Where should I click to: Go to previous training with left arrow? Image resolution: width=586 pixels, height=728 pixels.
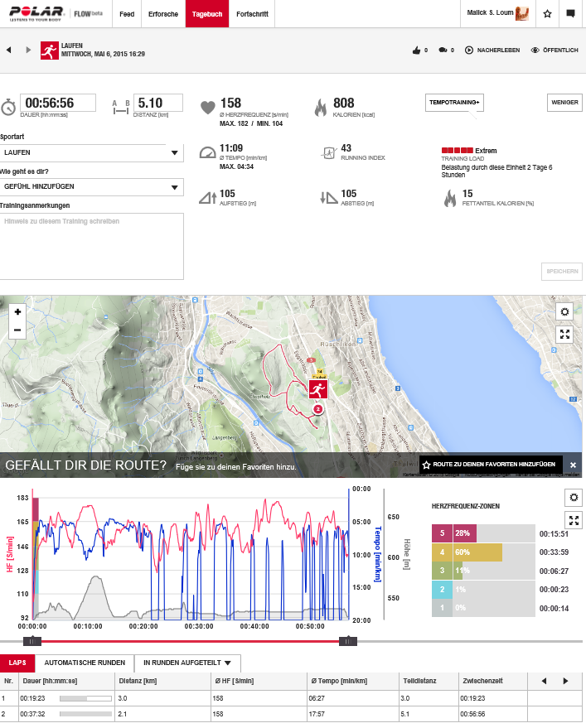[8, 51]
